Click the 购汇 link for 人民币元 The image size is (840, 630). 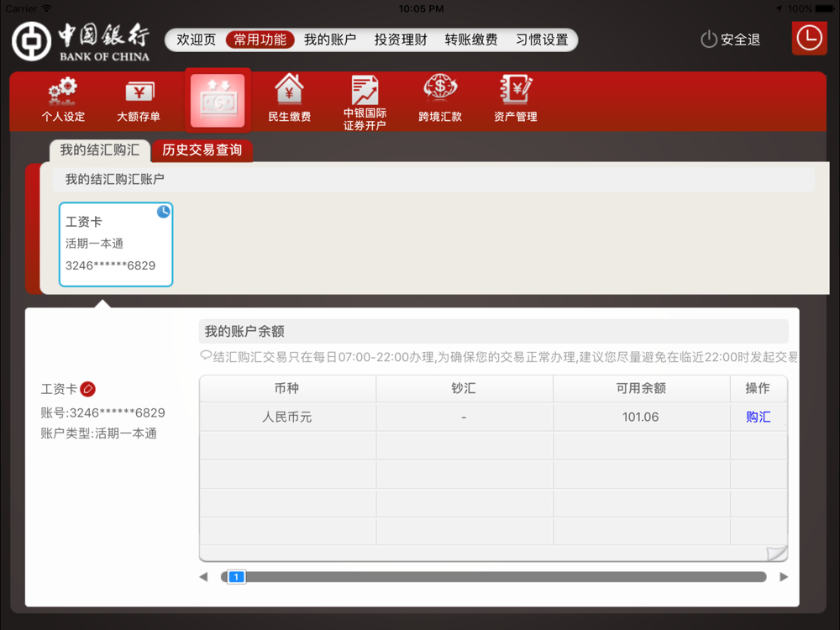(758, 417)
